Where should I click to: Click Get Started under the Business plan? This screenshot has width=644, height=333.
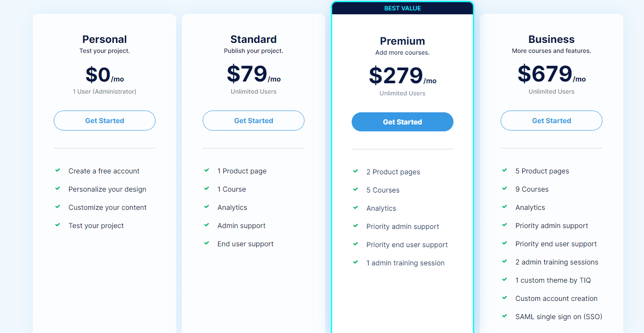point(551,121)
